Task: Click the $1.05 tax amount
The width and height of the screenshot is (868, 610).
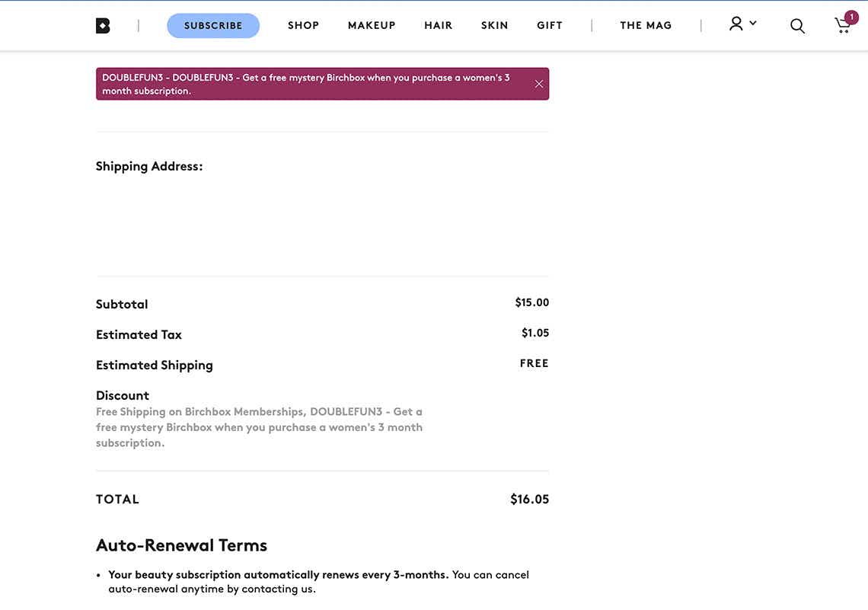Action: coord(535,333)
